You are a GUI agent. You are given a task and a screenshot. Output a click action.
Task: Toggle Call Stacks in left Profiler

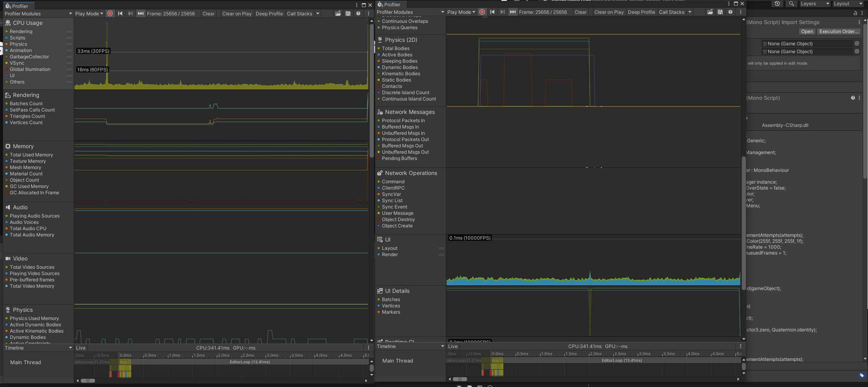tap(299, 13)
